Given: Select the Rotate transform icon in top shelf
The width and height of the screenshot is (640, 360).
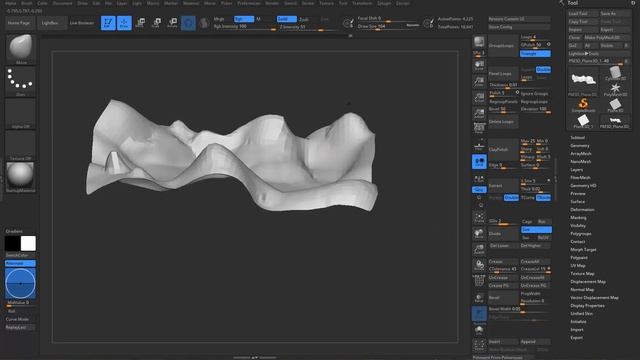Looking at the screenshot, I should [172, 23].
